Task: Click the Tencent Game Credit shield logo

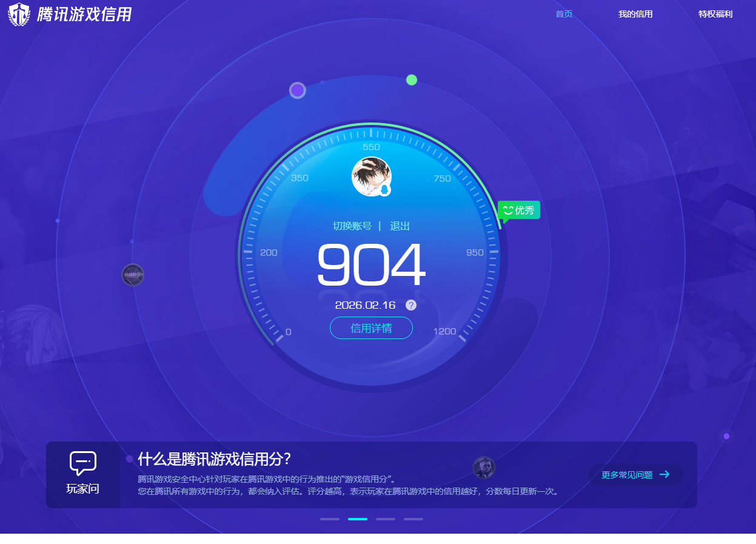Action: [x=18, y=13]
